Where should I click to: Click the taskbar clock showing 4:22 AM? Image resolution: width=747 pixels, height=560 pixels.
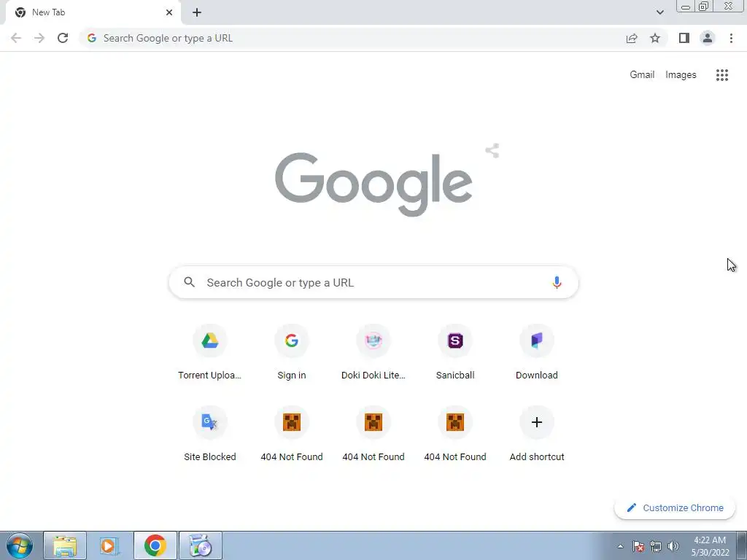710,546
